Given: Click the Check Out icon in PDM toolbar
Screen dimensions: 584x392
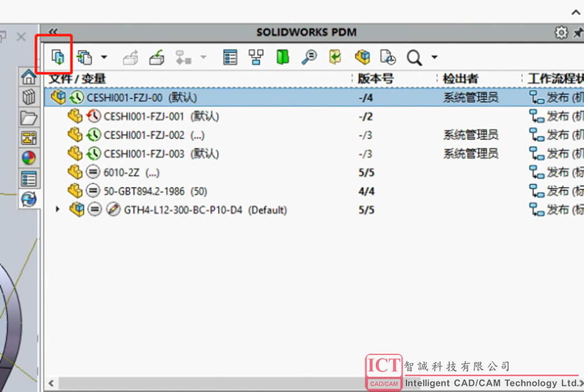Looking at the screenshot, I should click(58, 57).
